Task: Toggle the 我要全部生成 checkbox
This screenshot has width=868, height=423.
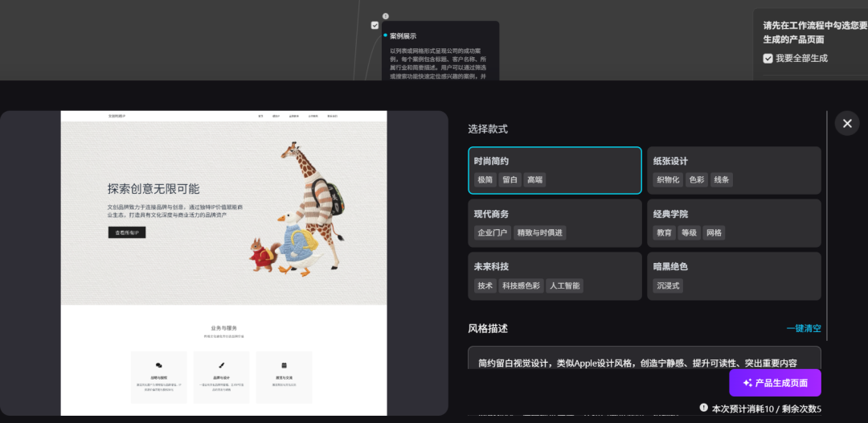Action: point(768,58)
